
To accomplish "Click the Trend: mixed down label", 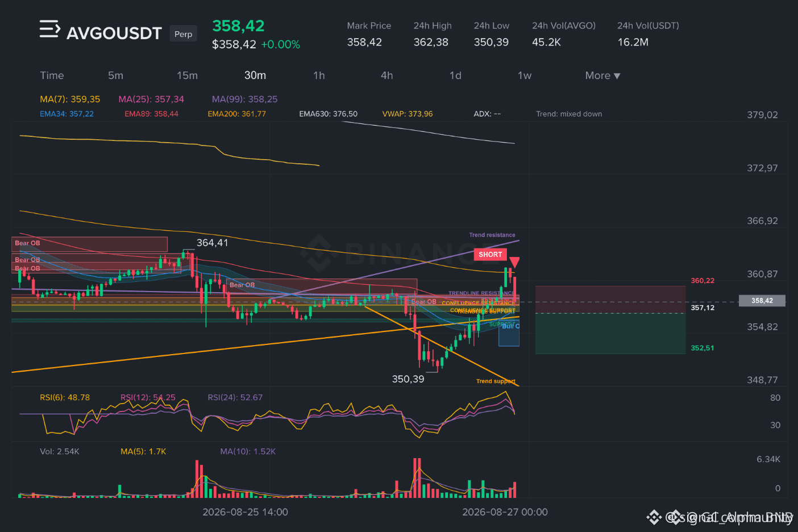I will (569, 114).
